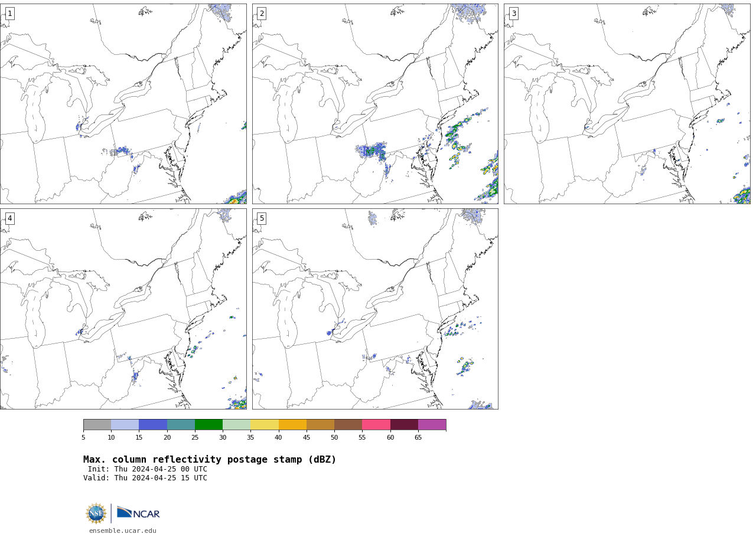756x537 pixels.
Task: Click the colorbar tick label 50
Action: click(x=334, y=437)
